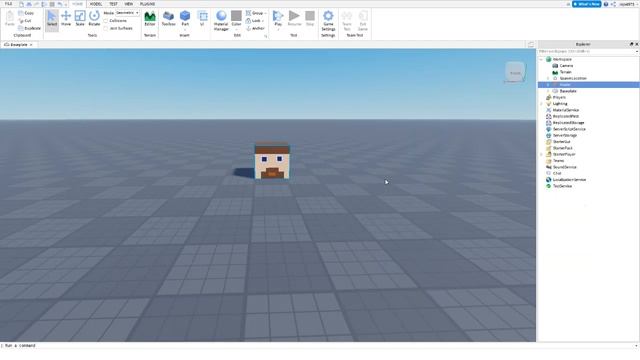
Task: Click the Team Test button
Action: click(x=347, y=20)
